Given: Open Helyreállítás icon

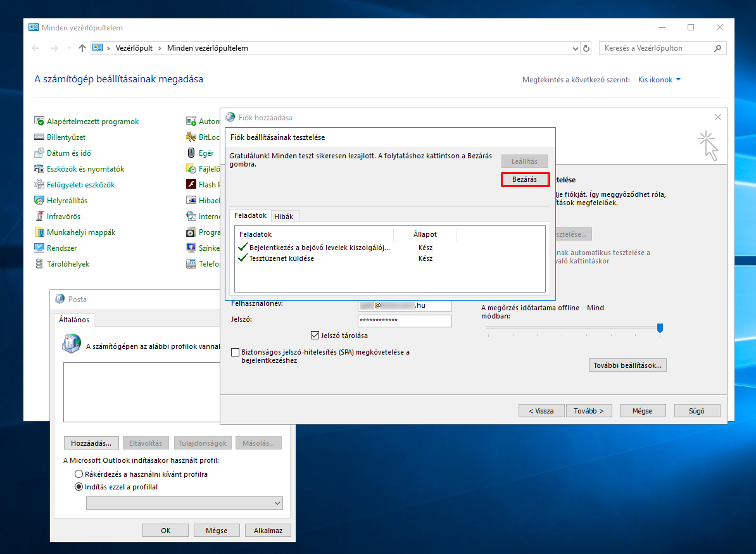Looking at the screenshot, I should tap(39, 201).
